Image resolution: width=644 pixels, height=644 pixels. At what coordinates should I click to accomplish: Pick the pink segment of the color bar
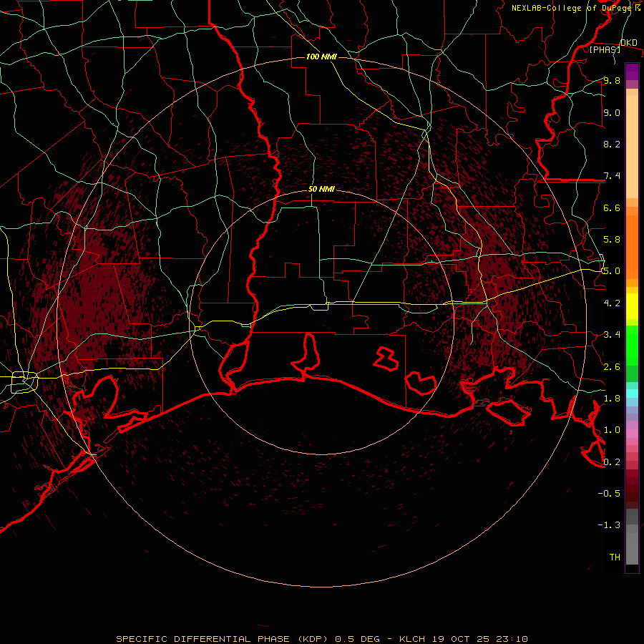pos(632,434)
